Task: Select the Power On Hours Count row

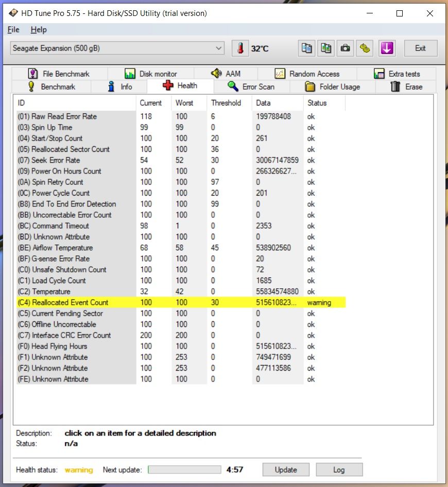Action: point(181,171)
